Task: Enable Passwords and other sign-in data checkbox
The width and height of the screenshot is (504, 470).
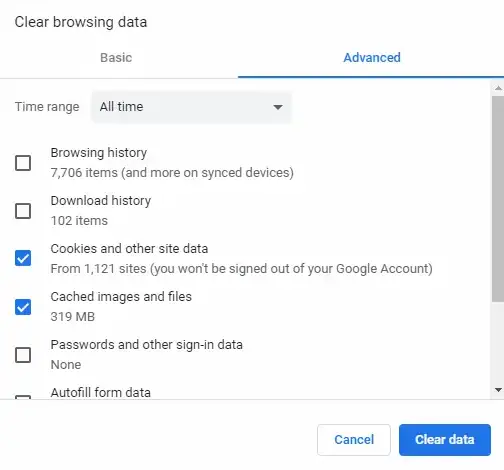Action: [x=23, y=355]
